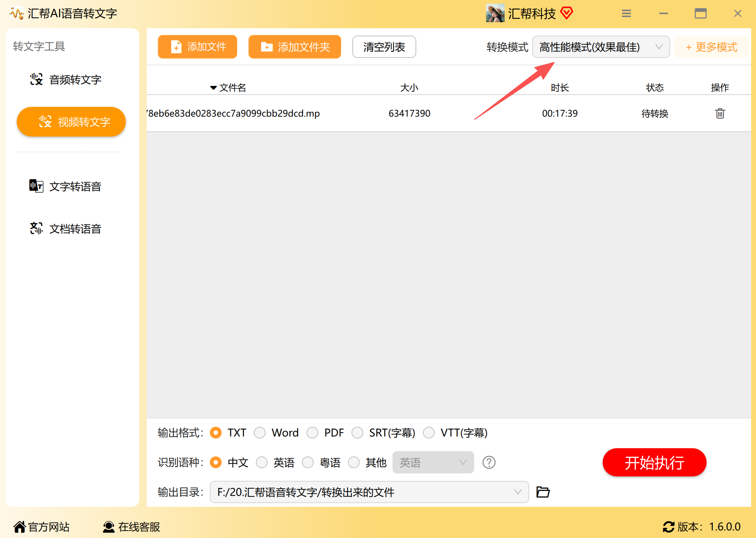Click 添加文件夹 button
This screenshot has width=756, height=538.
[295, 47]
